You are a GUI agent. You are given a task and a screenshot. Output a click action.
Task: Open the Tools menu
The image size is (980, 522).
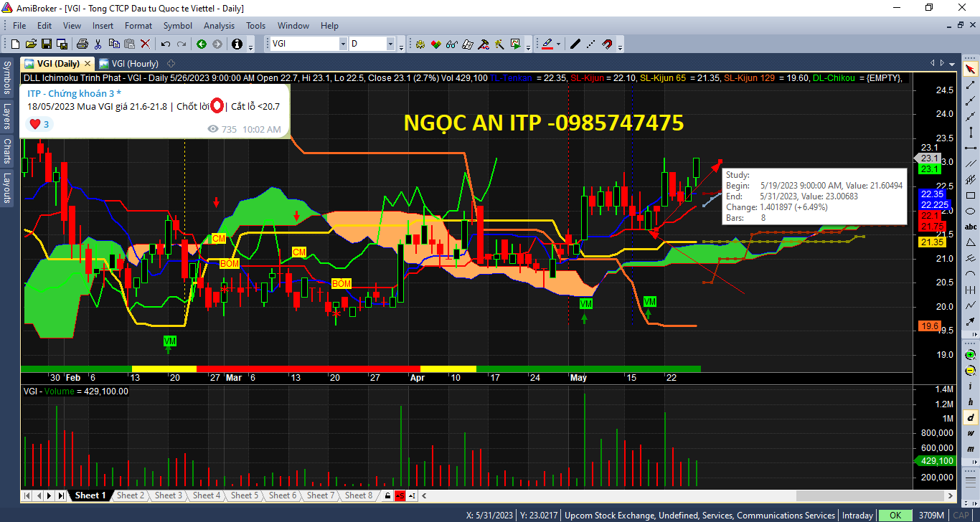pos(255,26)
